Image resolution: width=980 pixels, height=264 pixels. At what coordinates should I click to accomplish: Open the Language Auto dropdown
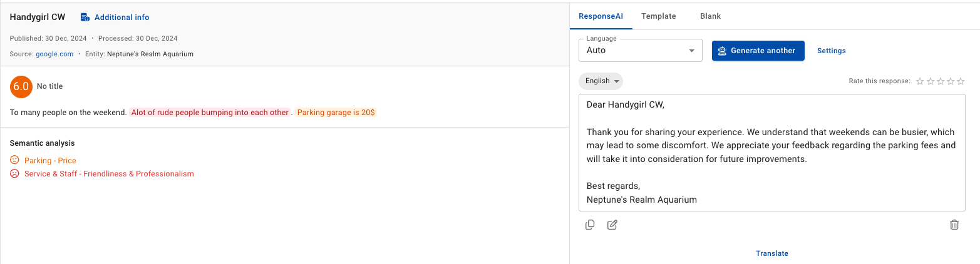point(641,50)
